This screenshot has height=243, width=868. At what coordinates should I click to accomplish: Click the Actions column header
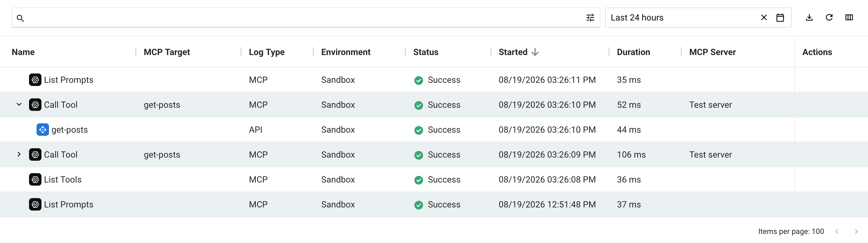[x=817, y=52]
